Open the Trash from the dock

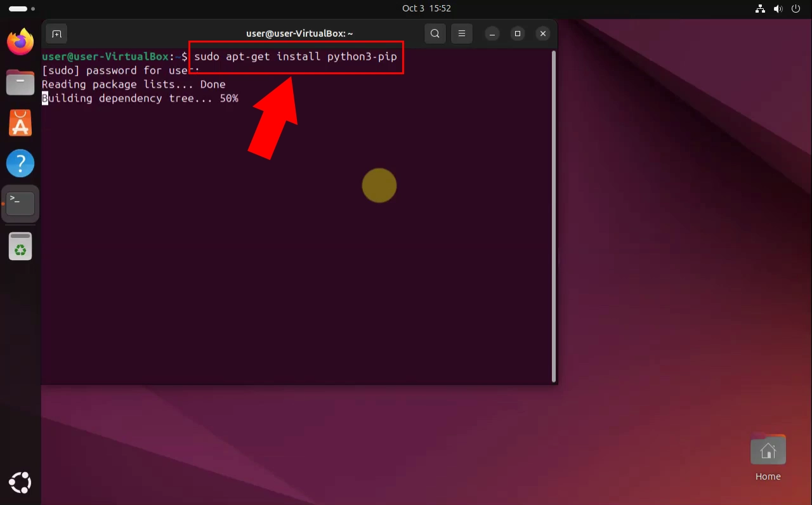[x=20, y=246]
